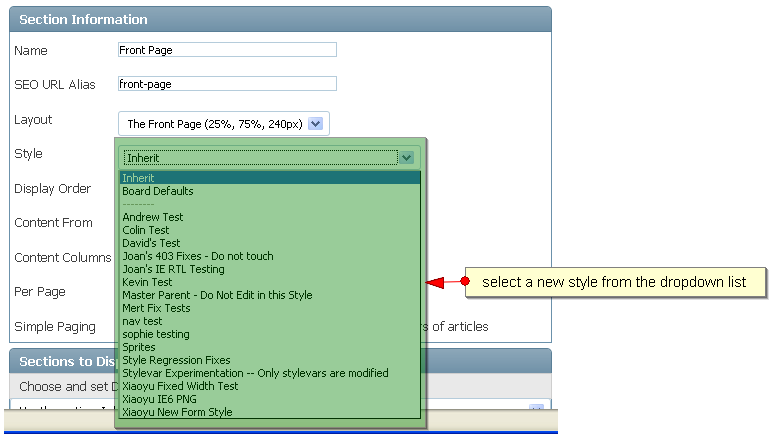Click the Style dropdown arrow
This screenshot has width=769, height=442.
coord(406,157)
